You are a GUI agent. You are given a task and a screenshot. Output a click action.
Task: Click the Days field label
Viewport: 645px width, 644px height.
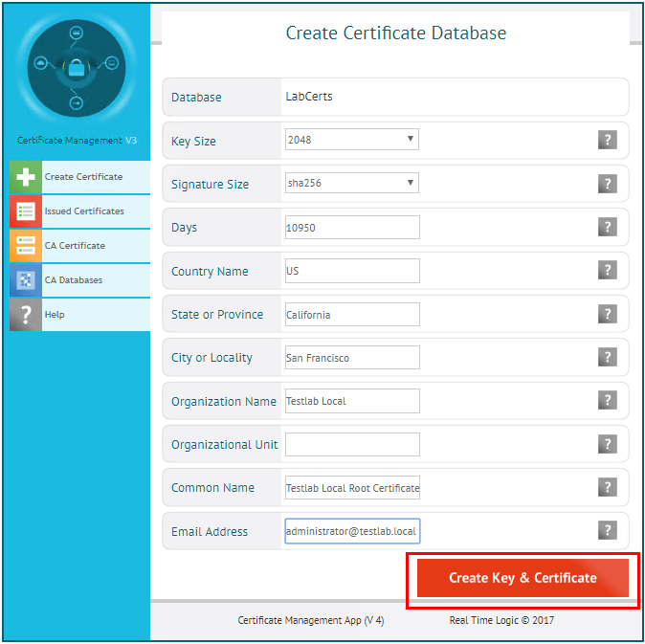tap(184, 228)
